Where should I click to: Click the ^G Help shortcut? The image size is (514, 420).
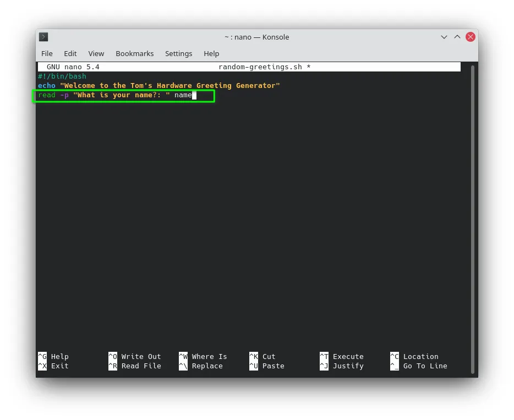click(x=53, y=356)
